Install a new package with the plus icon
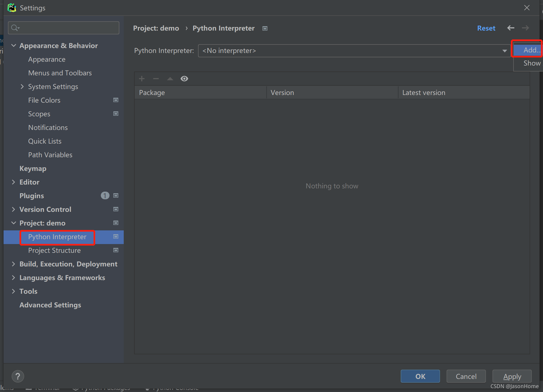 [142, 79]
